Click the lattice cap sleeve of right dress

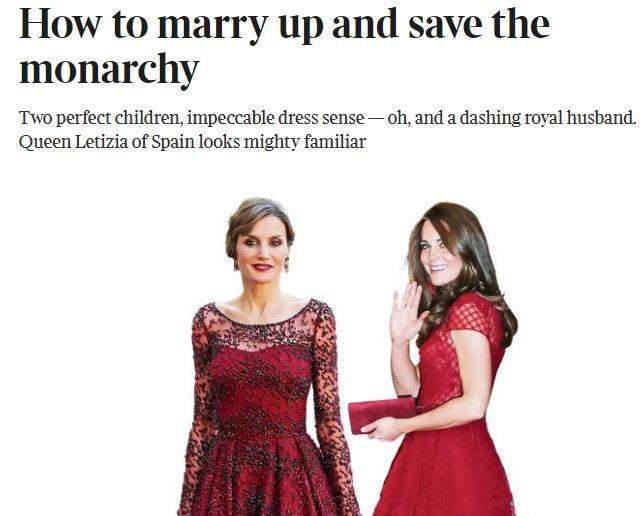(x=478, y=314)
